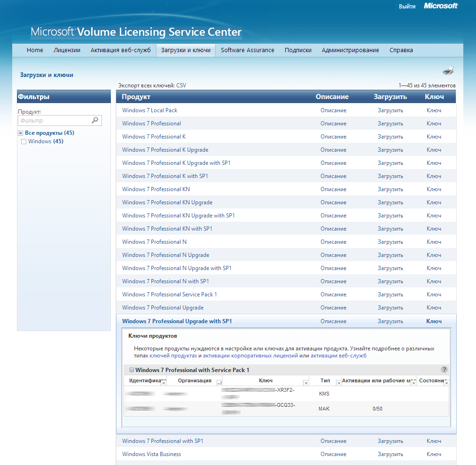This screenshot has width=476, height=465.
Task: Click the 'ключей продуктах' link
Action: click(173, 356)
